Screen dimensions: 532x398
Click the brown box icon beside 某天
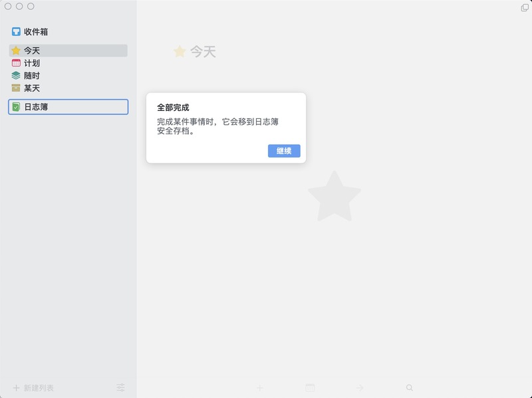point(15,88)
